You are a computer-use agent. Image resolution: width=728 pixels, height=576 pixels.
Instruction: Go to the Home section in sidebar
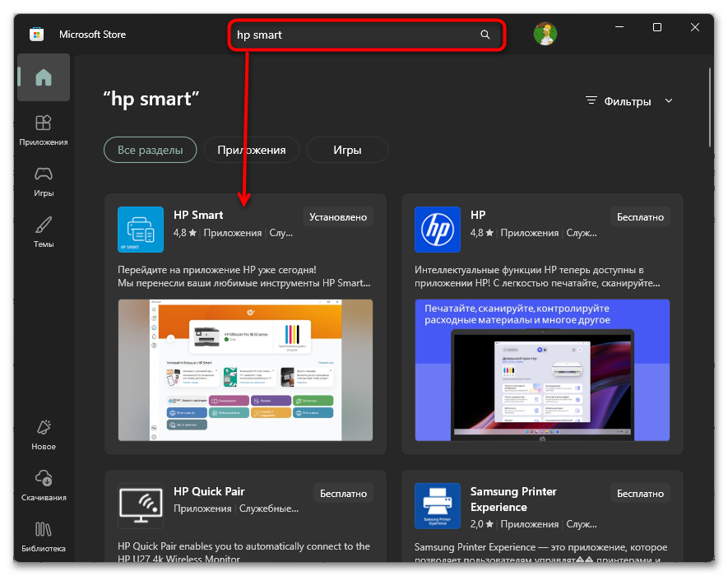pos(44,77)
